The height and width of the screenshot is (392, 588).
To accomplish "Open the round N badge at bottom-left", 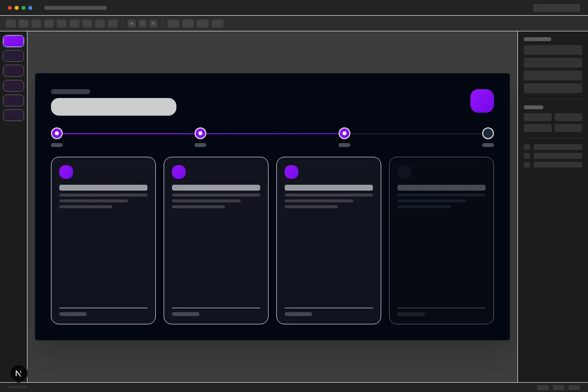I will [19, 373].
